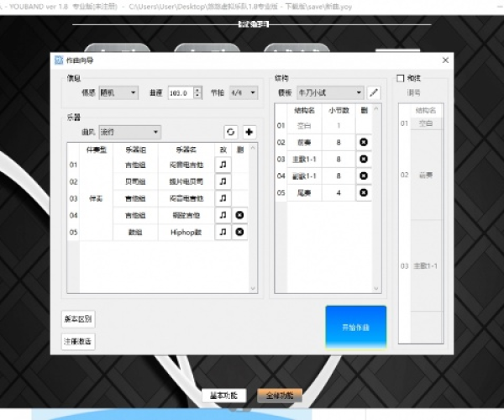
Task: Click the structure table scroll up arrow
Action: [376, 109]
